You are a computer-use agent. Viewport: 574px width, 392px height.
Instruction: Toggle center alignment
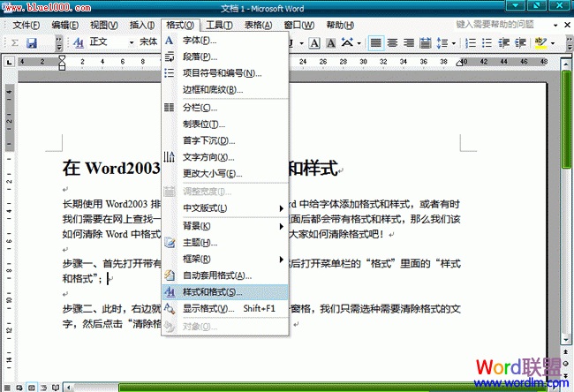(x=392, y=43)
